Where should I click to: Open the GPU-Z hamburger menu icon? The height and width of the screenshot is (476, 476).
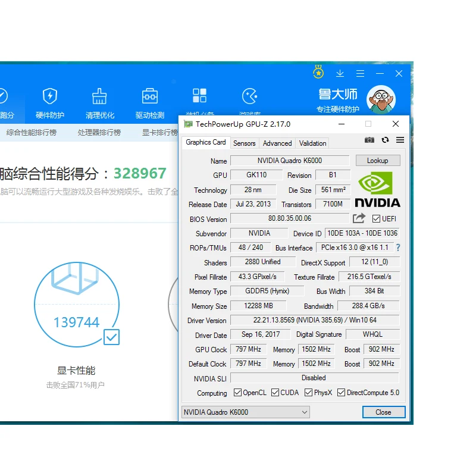[400, 140]
